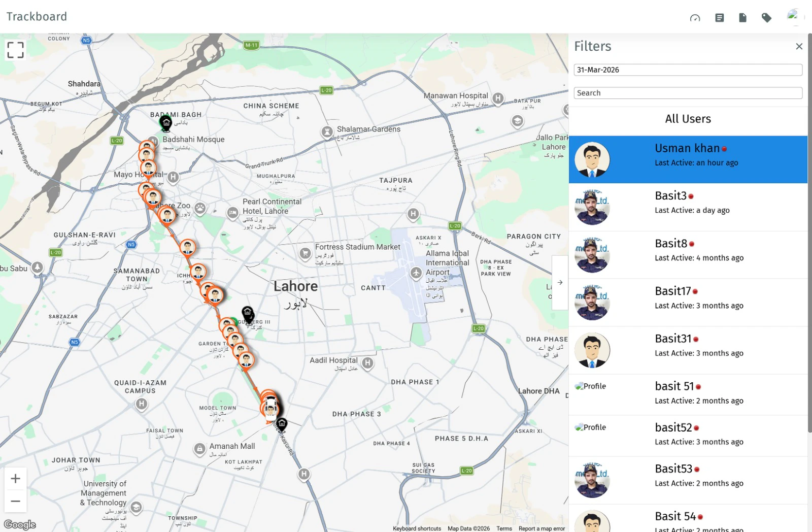The image size is (812, 532).
Task: Click the Aadil Hospital H marker
Action: click(368, 363)
